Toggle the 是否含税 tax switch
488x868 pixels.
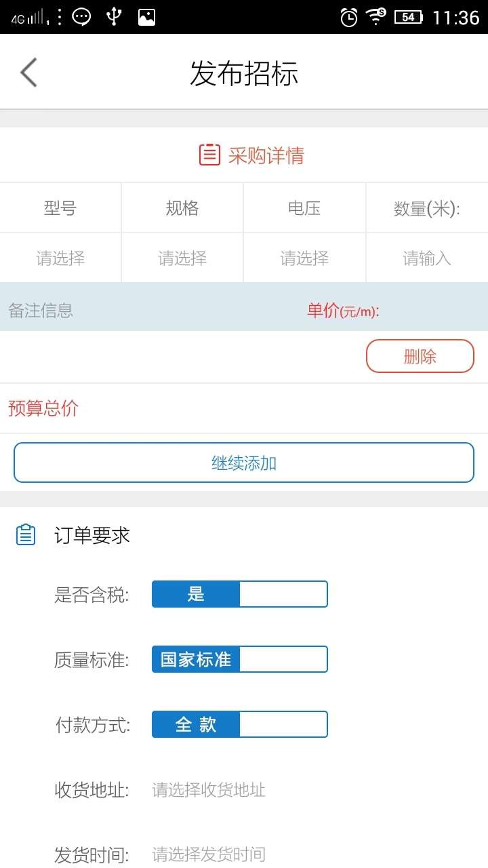coord(239,594)
